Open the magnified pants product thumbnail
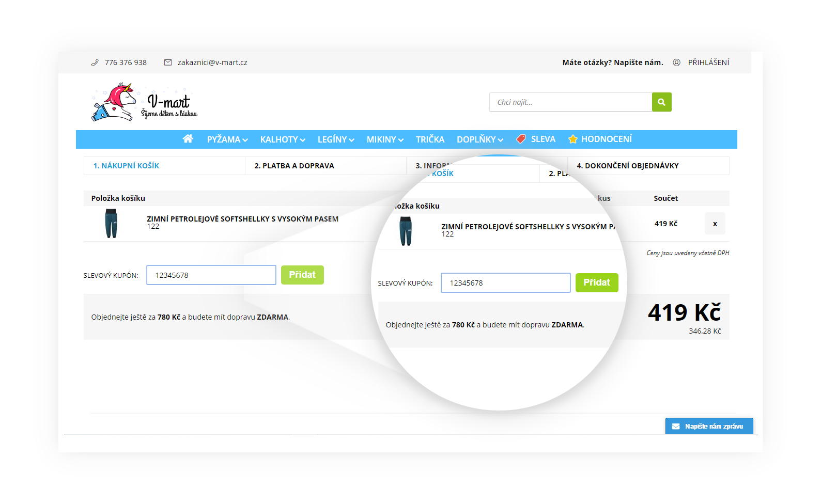This screenshot has height=504, width=821. point(406,231)
